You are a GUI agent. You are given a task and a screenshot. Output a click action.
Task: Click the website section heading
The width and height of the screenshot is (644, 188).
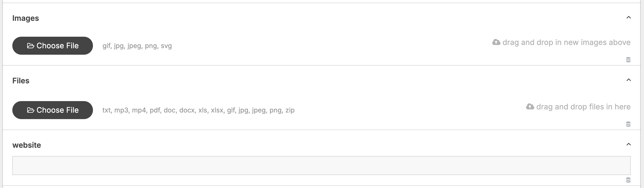tap(27, 145)
